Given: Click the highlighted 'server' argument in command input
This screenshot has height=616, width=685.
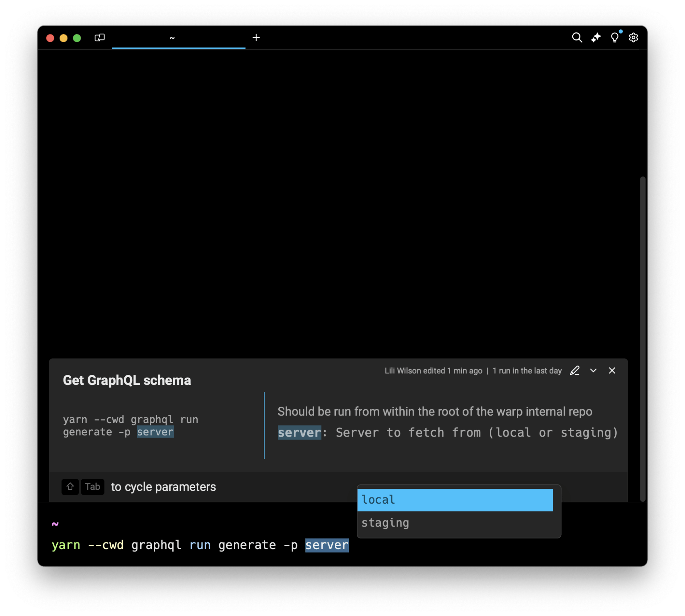Looking at the screenshot, I should [x=327, y=545].
